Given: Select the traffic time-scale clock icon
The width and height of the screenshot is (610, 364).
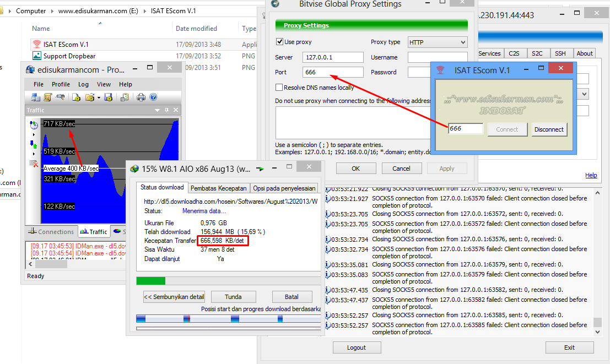Looking at the screenshot, I should pos(34,125).
